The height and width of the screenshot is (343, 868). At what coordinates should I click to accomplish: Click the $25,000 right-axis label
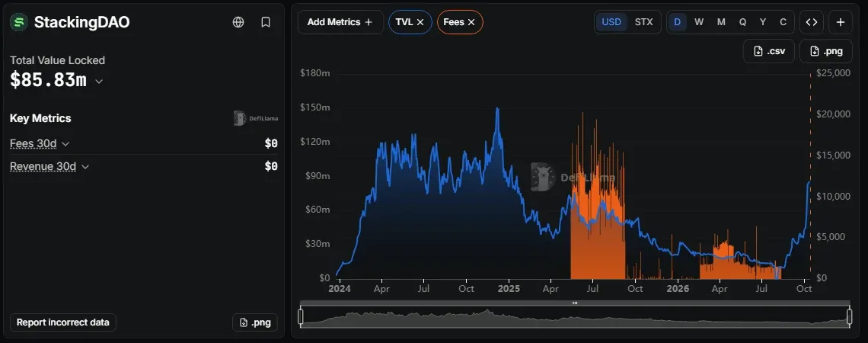[x=834, y=73]
